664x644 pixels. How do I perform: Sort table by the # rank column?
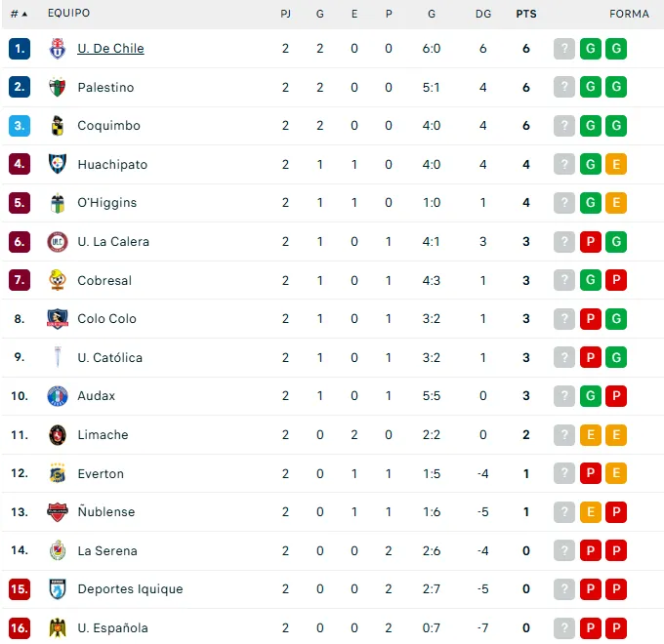[x=19, y=14]
